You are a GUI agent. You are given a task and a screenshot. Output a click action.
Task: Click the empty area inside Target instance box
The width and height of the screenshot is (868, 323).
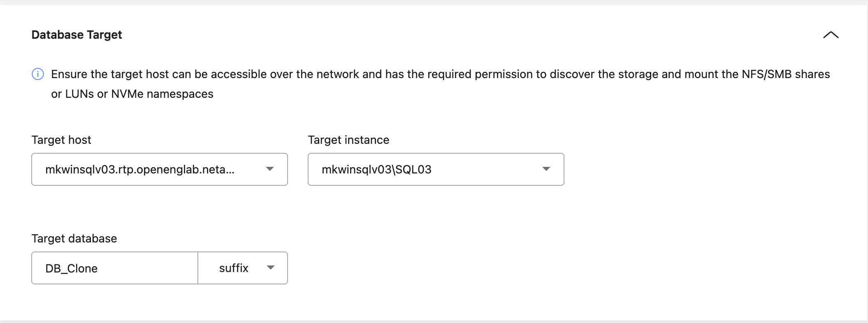tap(485, 169)
